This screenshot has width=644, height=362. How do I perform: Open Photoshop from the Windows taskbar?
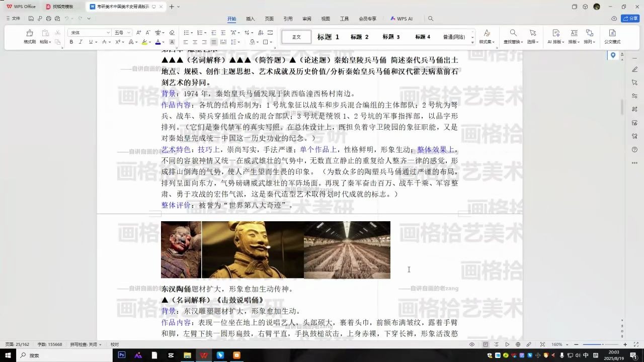(x=121, y=355)
